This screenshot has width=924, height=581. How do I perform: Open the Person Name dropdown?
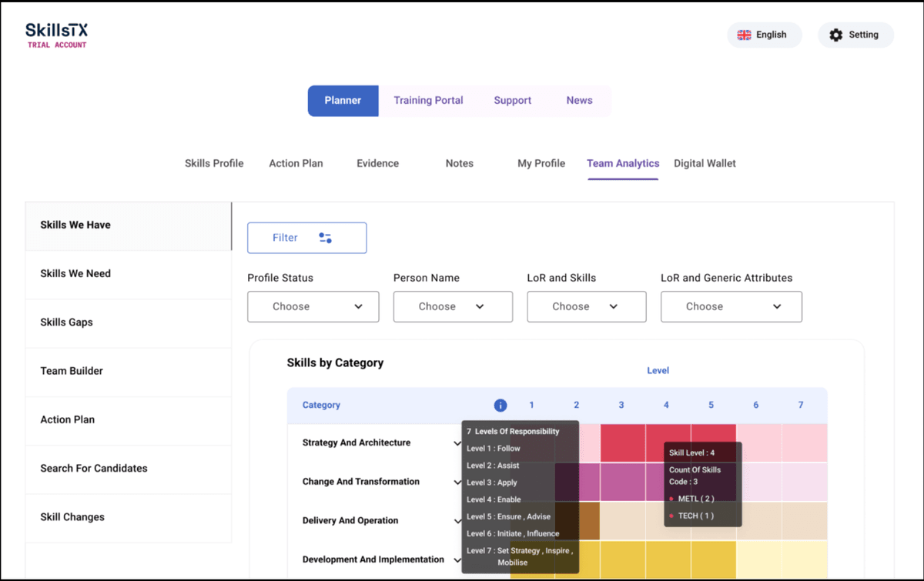pyautogui.click(x=452, y=306)
